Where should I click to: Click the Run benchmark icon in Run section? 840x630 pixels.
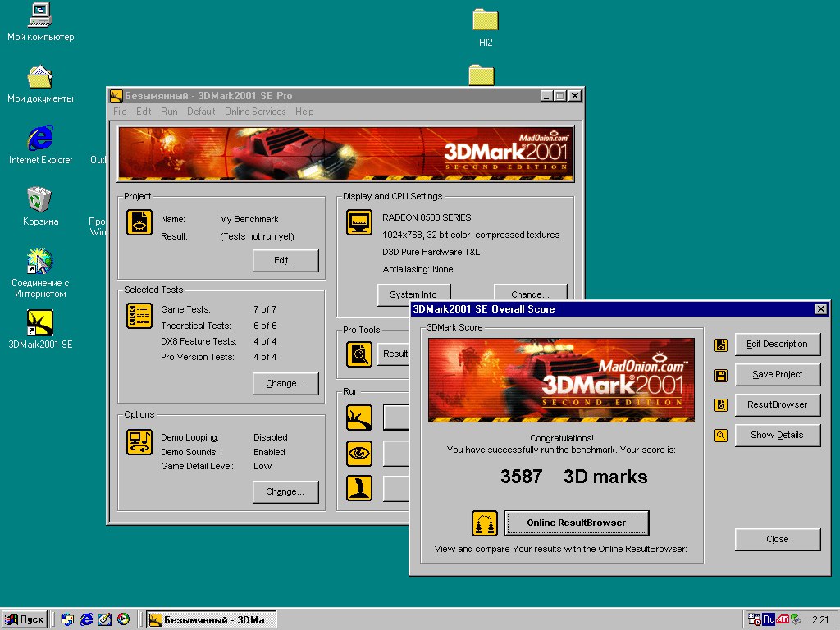tap(359, 418)
